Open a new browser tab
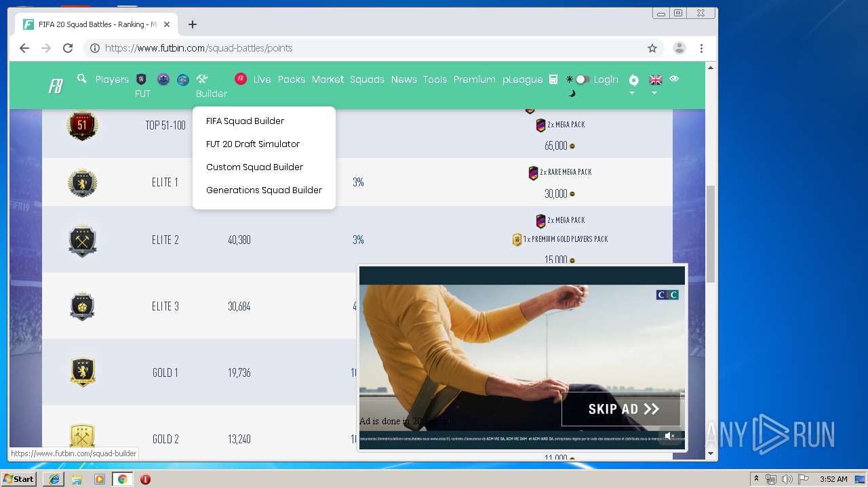The image size is (868, 488). (193, 24)
